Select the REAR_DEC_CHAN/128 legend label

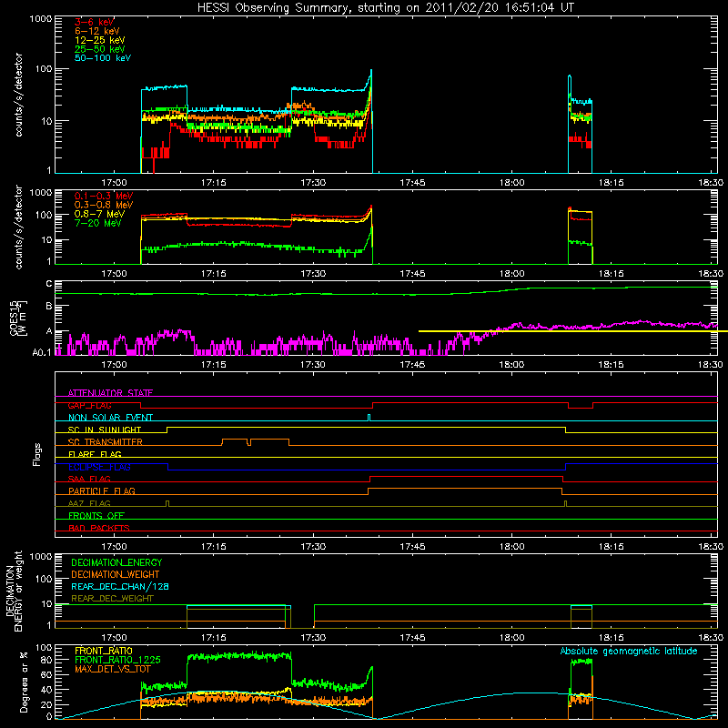click(120, 586)
